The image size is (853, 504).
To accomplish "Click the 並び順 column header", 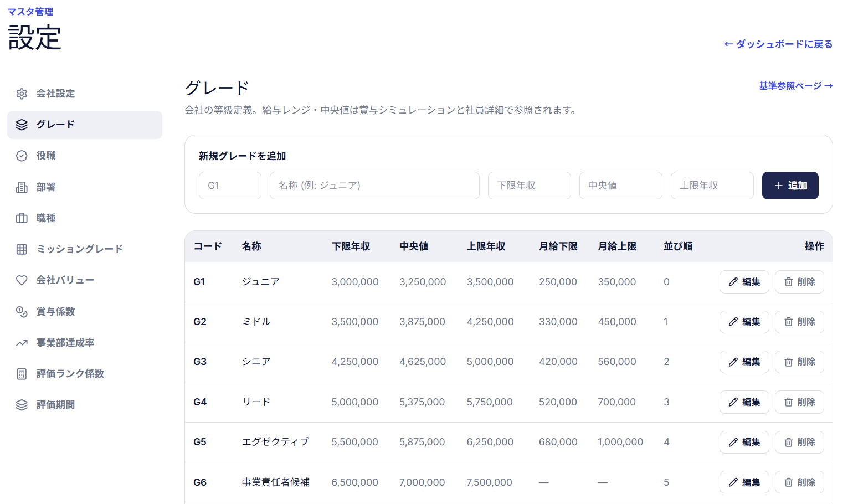I will click(x=678, y=246).
